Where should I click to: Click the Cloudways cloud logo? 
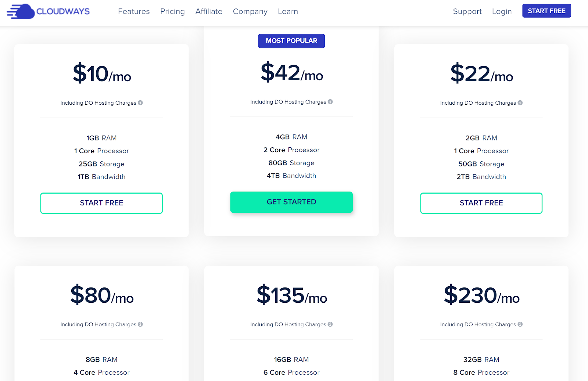click(48, 11)
